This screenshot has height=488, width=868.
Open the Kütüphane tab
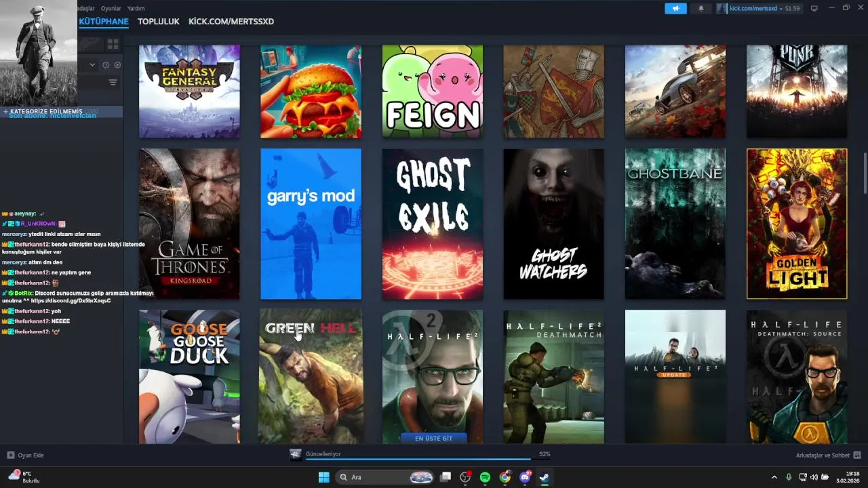coord(103,22)
